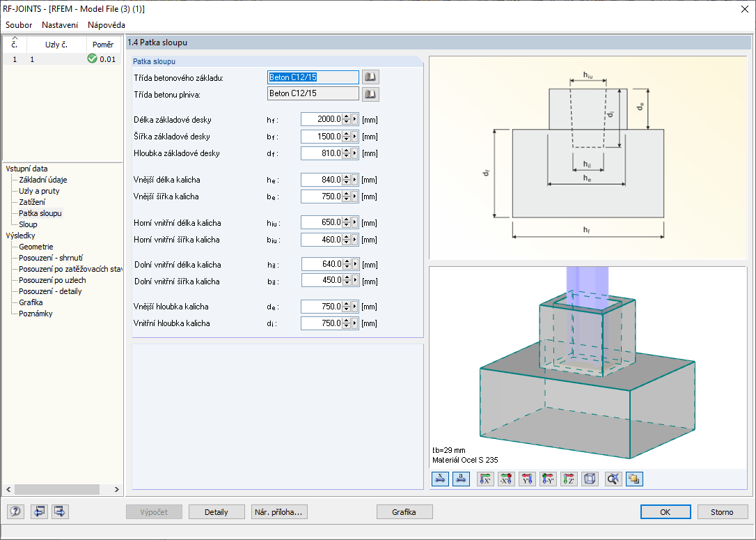
Task: Click scroll-left arrow of navigator scrollbar
Action: (x=8, y=489)
